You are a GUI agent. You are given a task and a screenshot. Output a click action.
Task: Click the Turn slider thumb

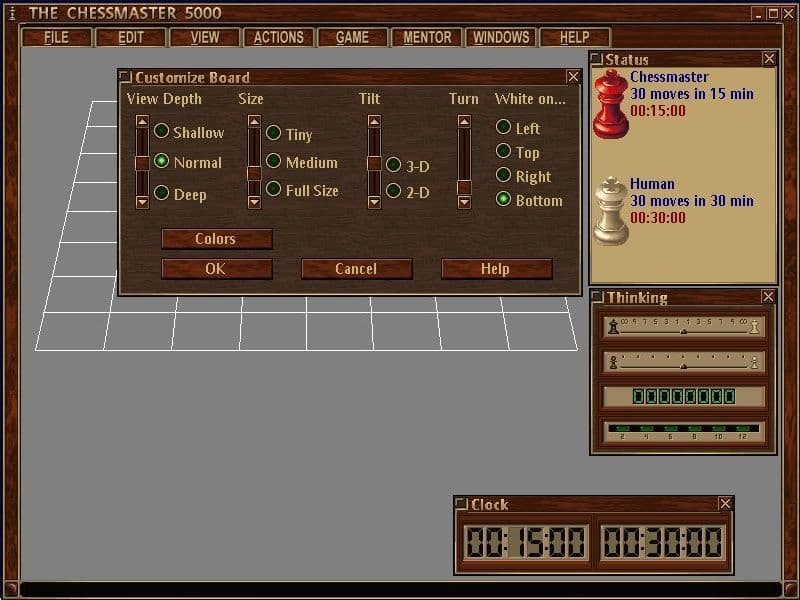(x=464, y=187)
